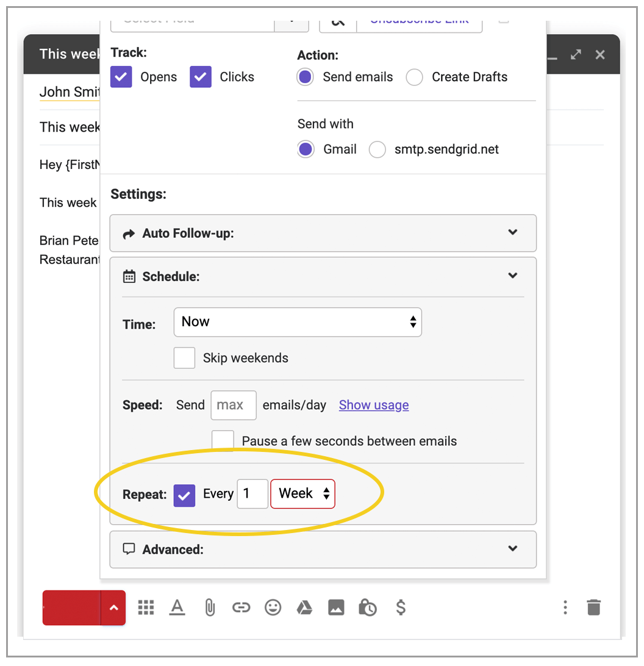Toggle confidential mode on the toolbar
The height and width of the screenshot is (666, 644).
pos(368,607)
